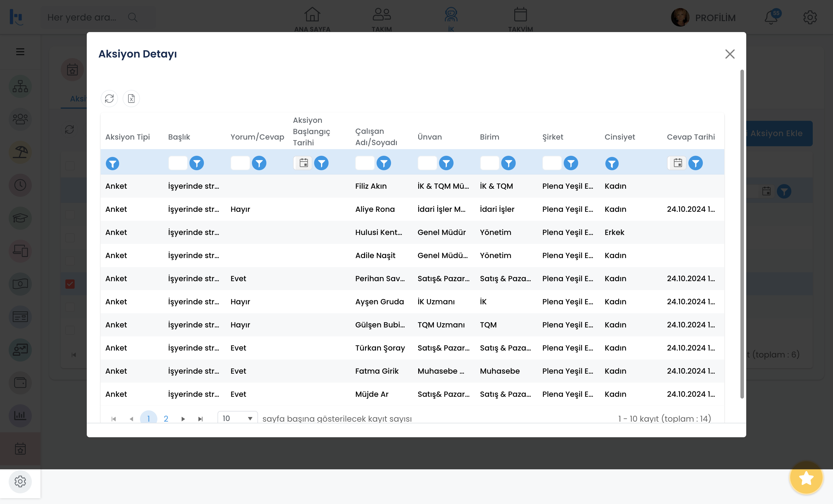Export the table to Excel
The width and height of the screenshot is (833, 504).
[131, 99]
